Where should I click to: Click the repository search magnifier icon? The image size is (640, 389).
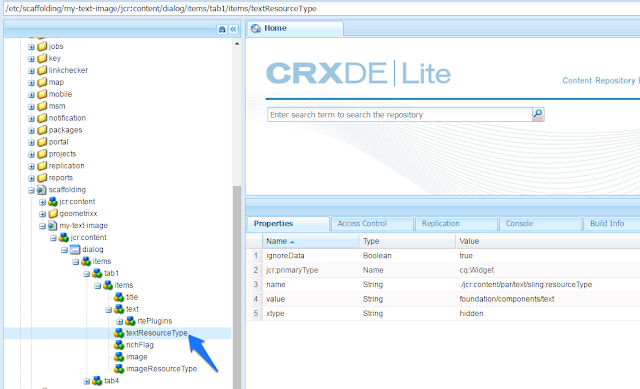(538, 114)
